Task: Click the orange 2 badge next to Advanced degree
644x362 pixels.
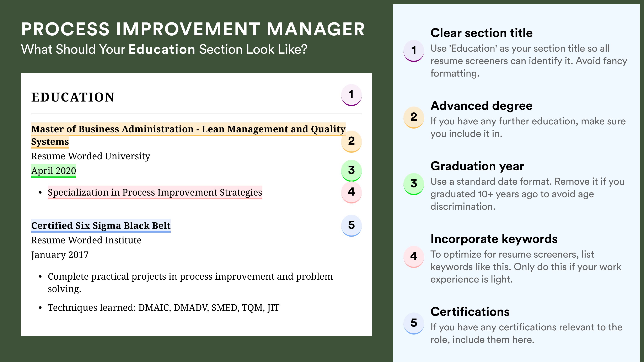Action: click(414, 117)
